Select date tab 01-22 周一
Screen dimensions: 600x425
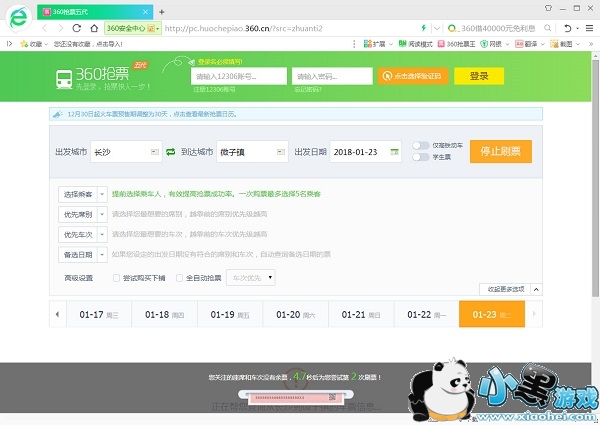(426, 314)
